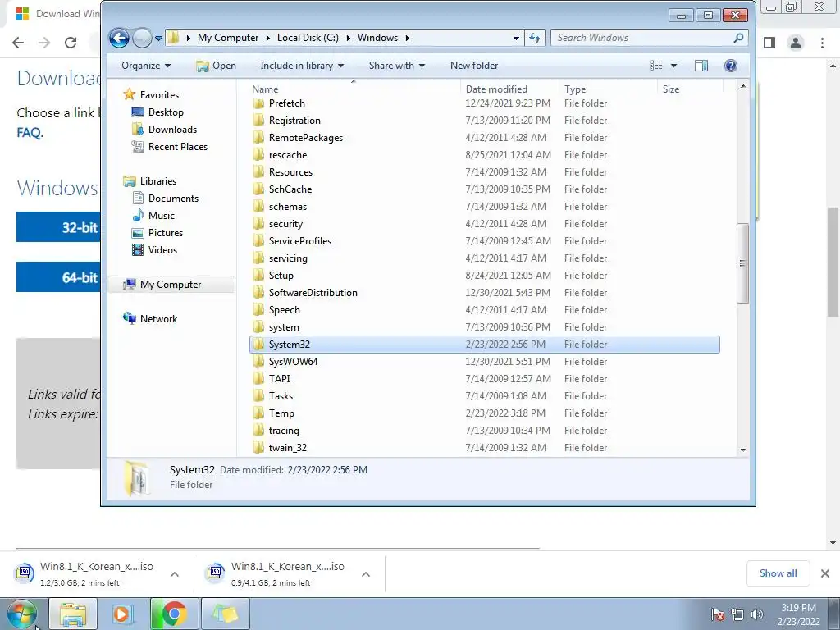
Task: Toggle the preview pane icon
Action: (701, 66)
